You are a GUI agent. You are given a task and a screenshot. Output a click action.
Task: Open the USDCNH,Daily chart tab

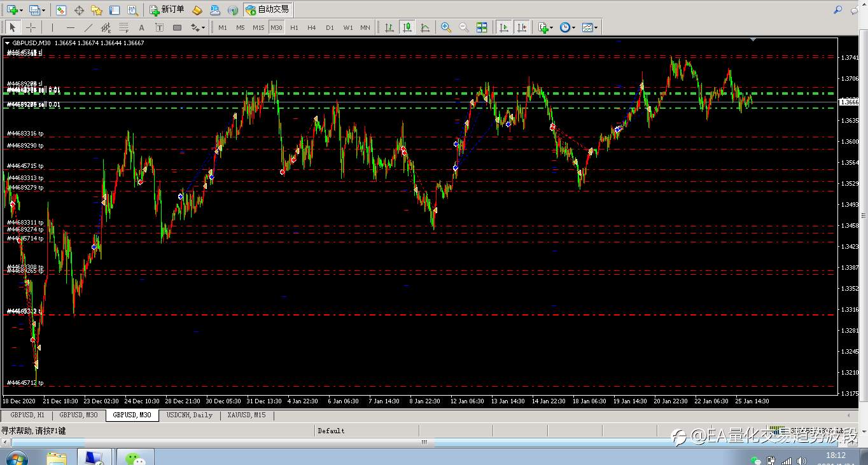point(190,415)
